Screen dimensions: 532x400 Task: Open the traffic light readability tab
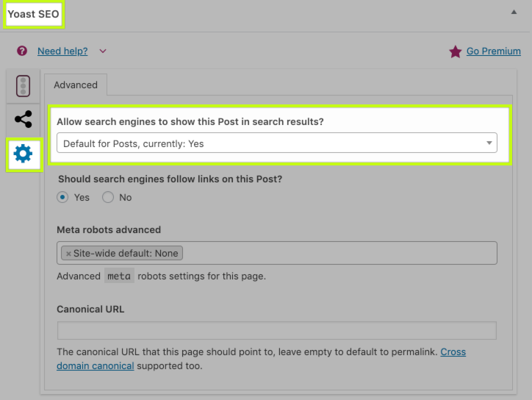(x=23, y=87)
